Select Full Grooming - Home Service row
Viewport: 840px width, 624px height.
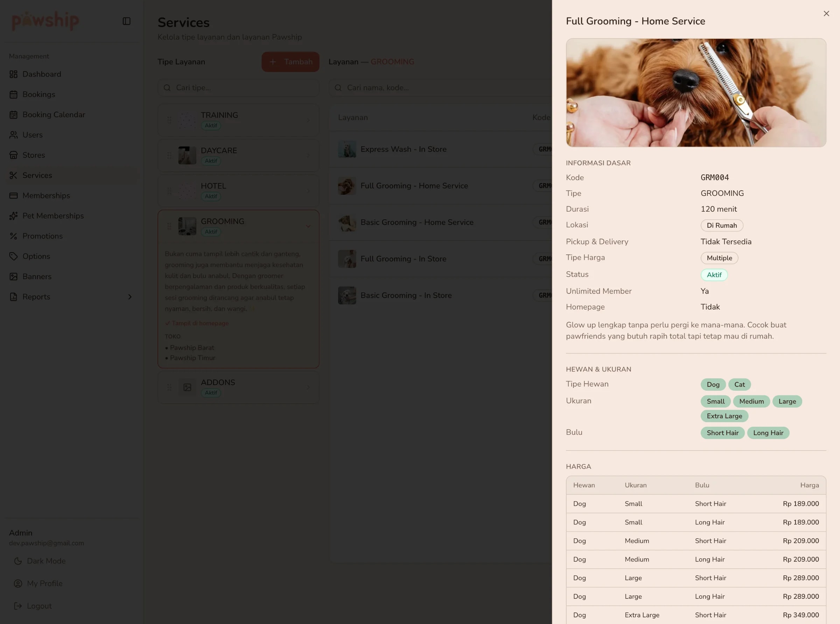coord(440,186)
